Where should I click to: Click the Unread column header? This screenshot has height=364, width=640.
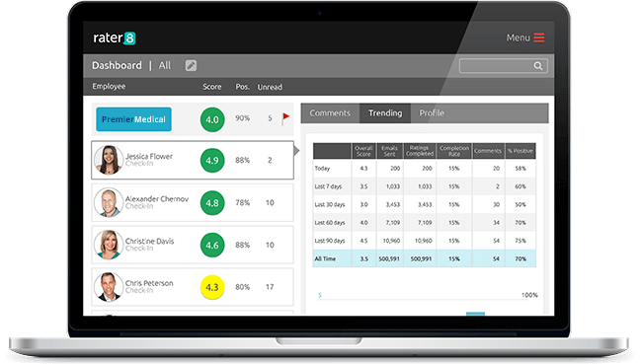point(270,87)
